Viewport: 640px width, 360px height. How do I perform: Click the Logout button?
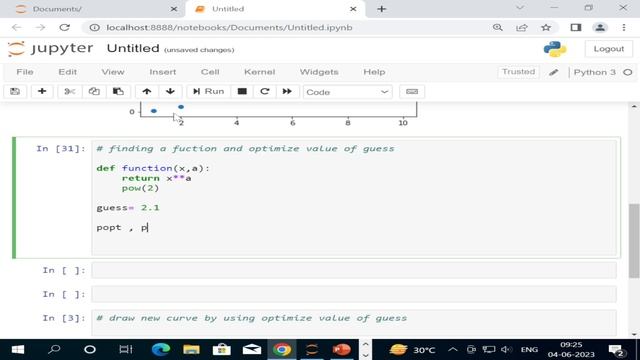609,49
